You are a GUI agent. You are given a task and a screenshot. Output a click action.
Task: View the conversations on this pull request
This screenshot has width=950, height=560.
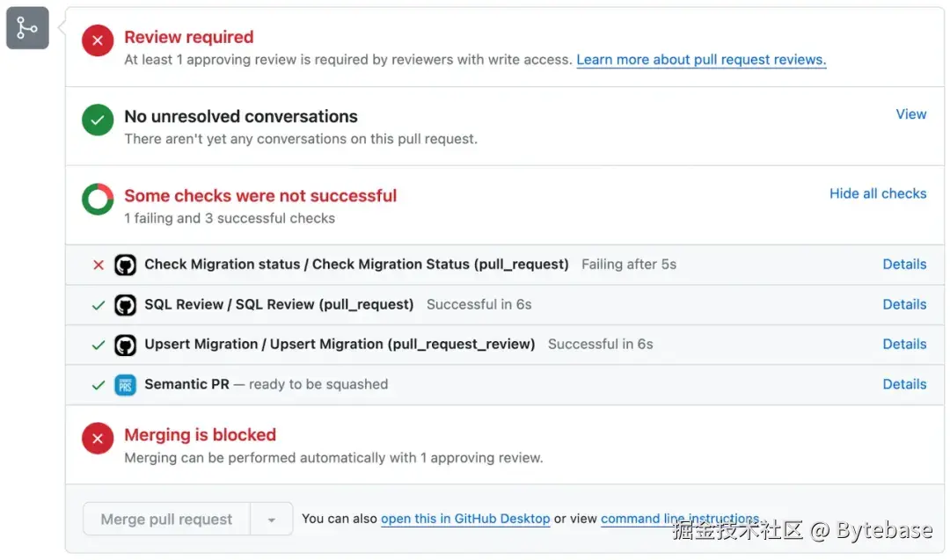click(x=910, y=114)
